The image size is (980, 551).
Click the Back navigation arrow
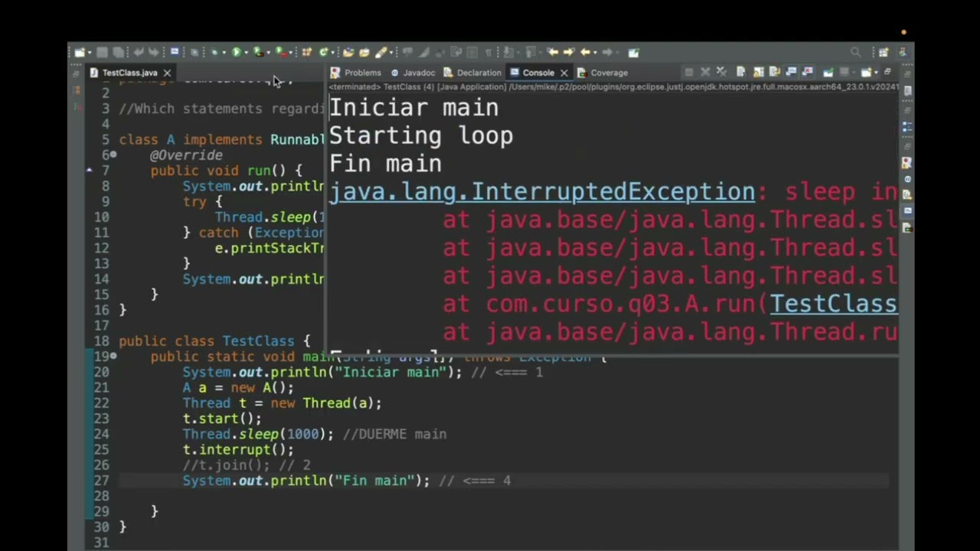(586, 52)
